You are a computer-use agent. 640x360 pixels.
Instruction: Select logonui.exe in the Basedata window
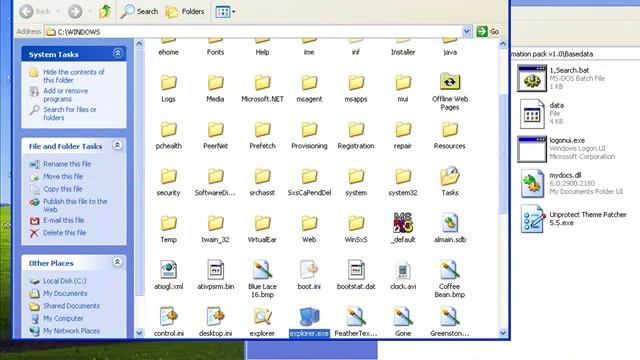(567, 148)
